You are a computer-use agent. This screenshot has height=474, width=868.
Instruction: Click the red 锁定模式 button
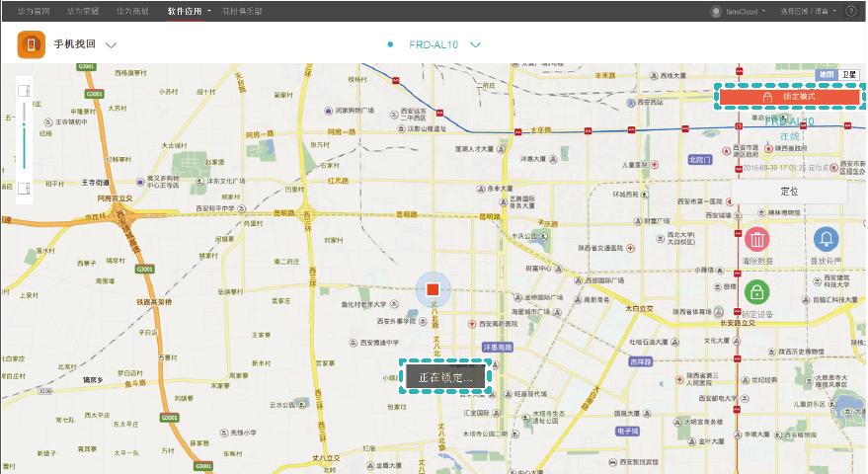[790, 96]
